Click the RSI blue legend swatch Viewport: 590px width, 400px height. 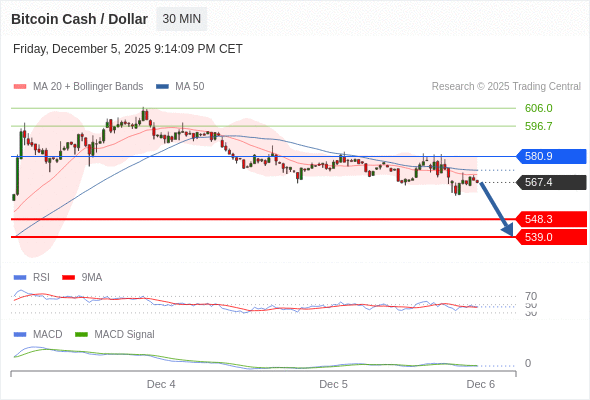point(20,278)
